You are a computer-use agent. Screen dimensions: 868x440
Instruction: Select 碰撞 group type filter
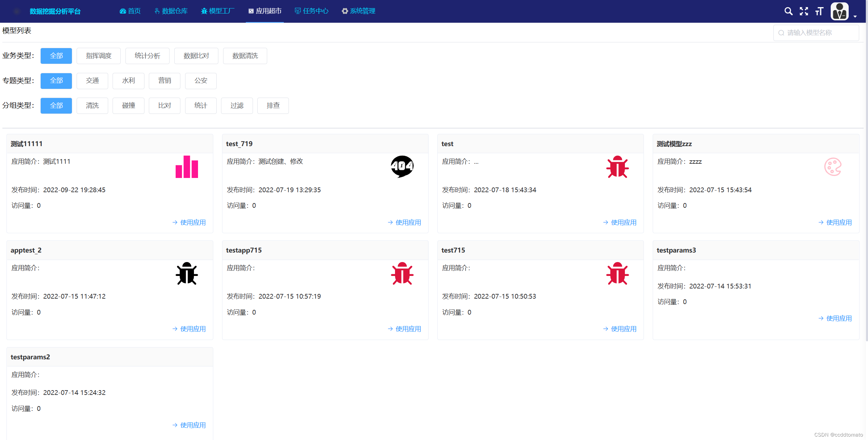(129, 106)
